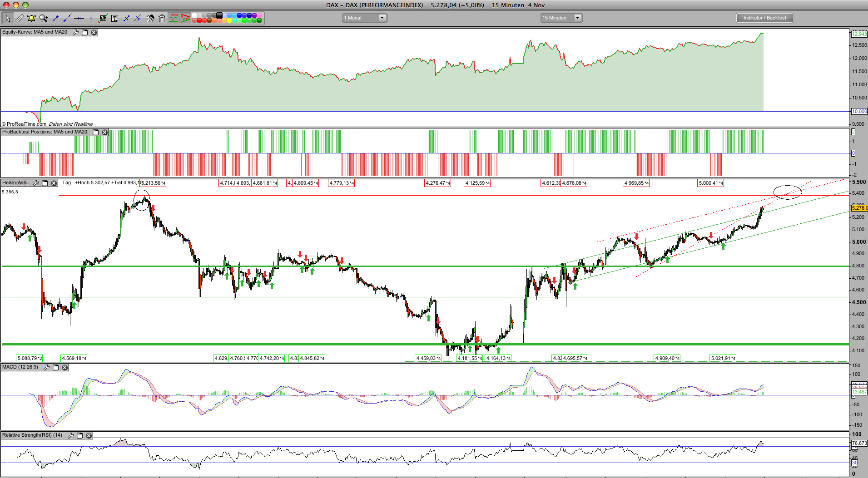Click the 4.569,18 trade label
The width and height of the screenshot is (868, 478).
tap(74, 358)
